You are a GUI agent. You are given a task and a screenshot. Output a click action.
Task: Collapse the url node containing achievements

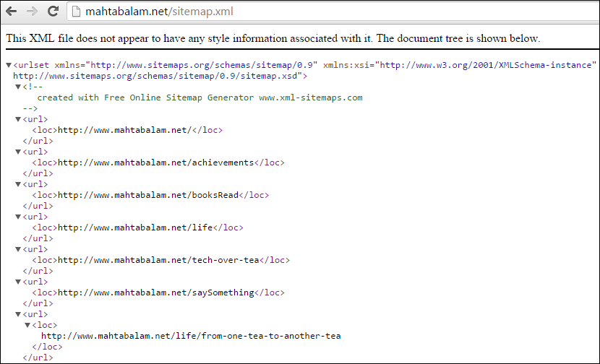(x=17, y=152)
